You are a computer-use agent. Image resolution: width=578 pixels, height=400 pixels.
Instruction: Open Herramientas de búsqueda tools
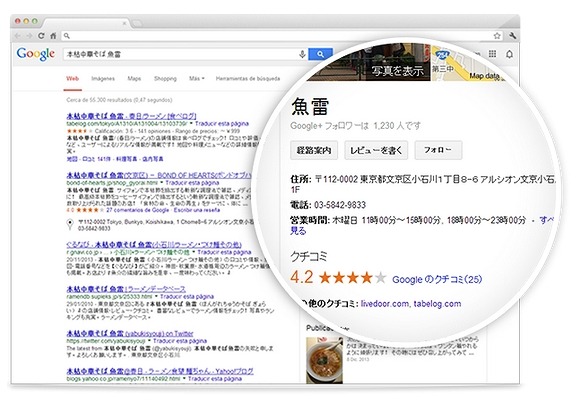(248, 79)
